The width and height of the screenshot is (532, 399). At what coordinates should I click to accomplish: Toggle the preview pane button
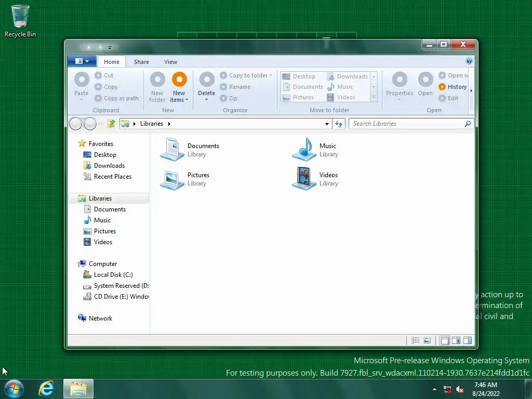(468, 340)
